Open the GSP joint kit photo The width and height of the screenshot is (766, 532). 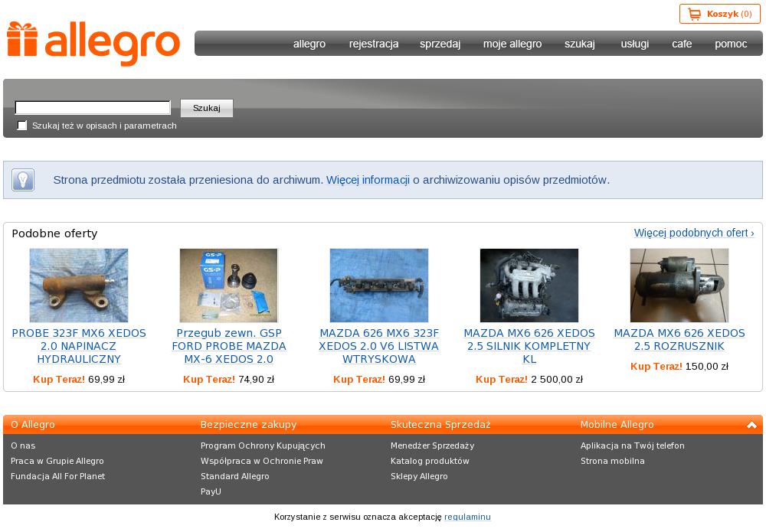(x=228, y=286)
